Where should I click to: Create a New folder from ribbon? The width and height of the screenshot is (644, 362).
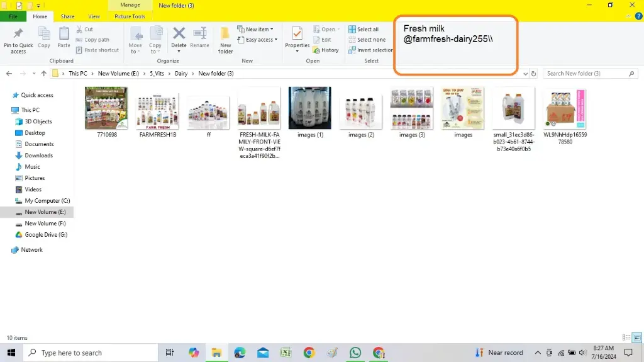click(x=226, y=40)
